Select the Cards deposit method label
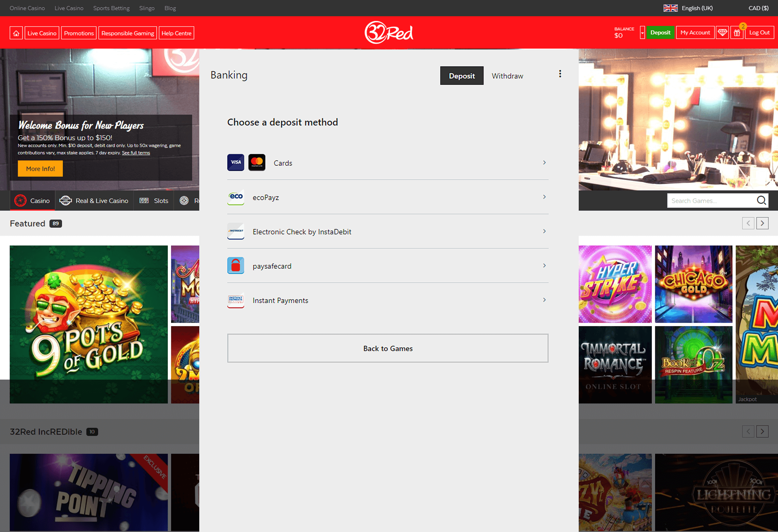This screenshot has height=532, width=778. 283,163
